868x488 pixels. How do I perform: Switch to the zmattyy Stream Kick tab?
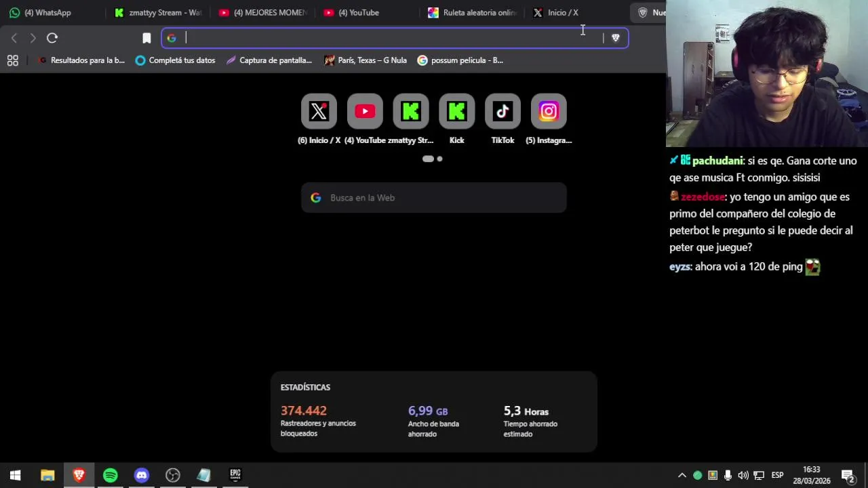click(x=157, y=12)
